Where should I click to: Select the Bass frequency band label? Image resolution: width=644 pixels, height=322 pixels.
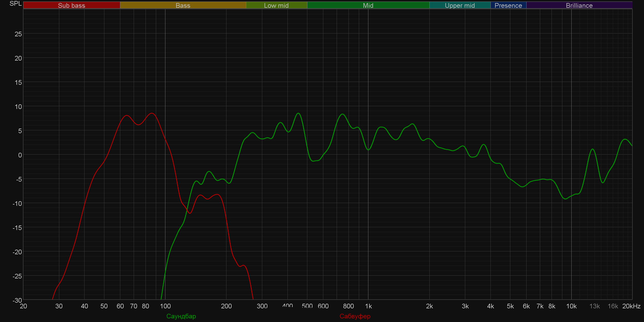click(x=183, y=5)
